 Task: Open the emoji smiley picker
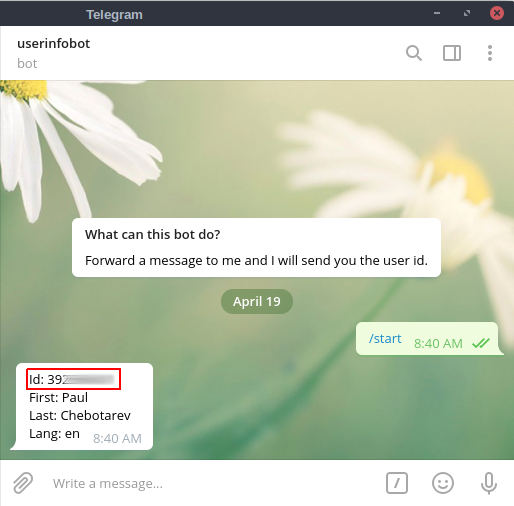443,483
